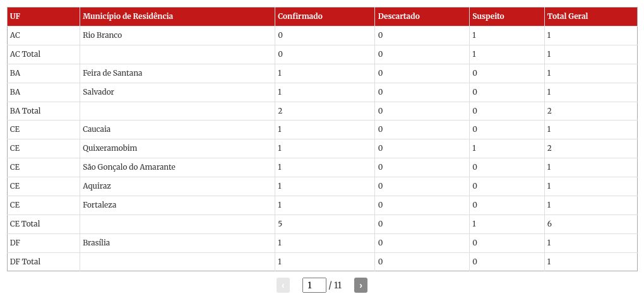The width and height of the screenshot is (644, 306).
Task: Click São Gonçalo do Amarante cell
Action: [x=129, y=167]
